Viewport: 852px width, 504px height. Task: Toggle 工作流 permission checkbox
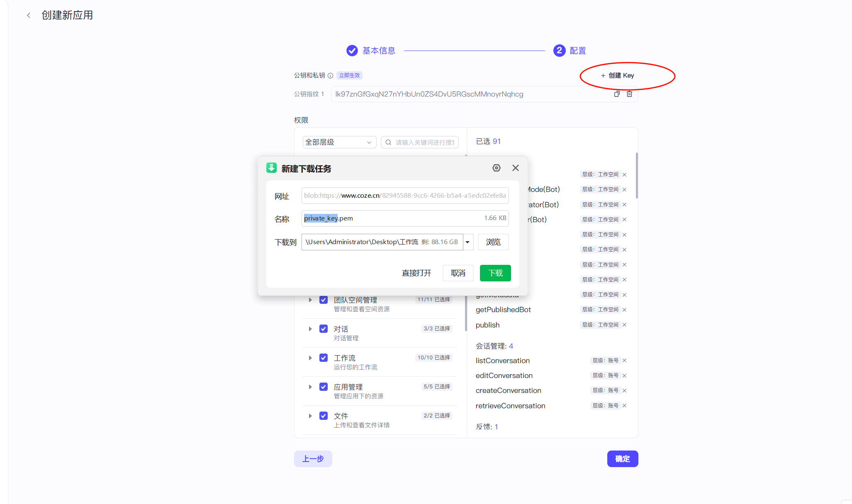[x=324, y=358]
